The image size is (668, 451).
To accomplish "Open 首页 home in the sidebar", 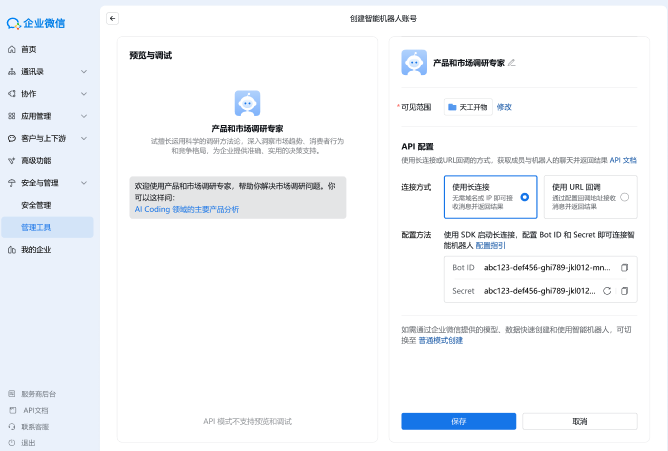I will [x=28, y=49].
